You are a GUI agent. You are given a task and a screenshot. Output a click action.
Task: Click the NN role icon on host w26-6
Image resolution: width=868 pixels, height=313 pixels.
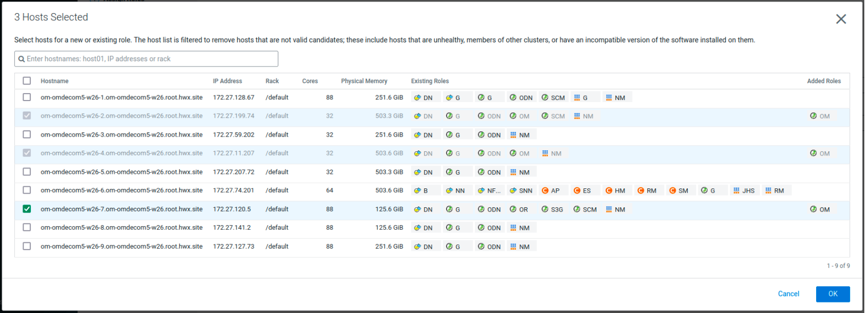click(x=449, y=191)
